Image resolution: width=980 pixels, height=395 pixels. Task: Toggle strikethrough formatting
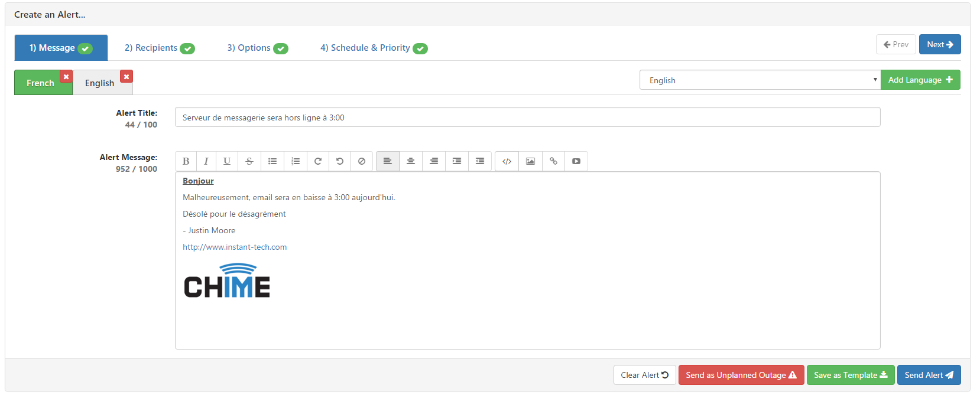coord(249,161)
